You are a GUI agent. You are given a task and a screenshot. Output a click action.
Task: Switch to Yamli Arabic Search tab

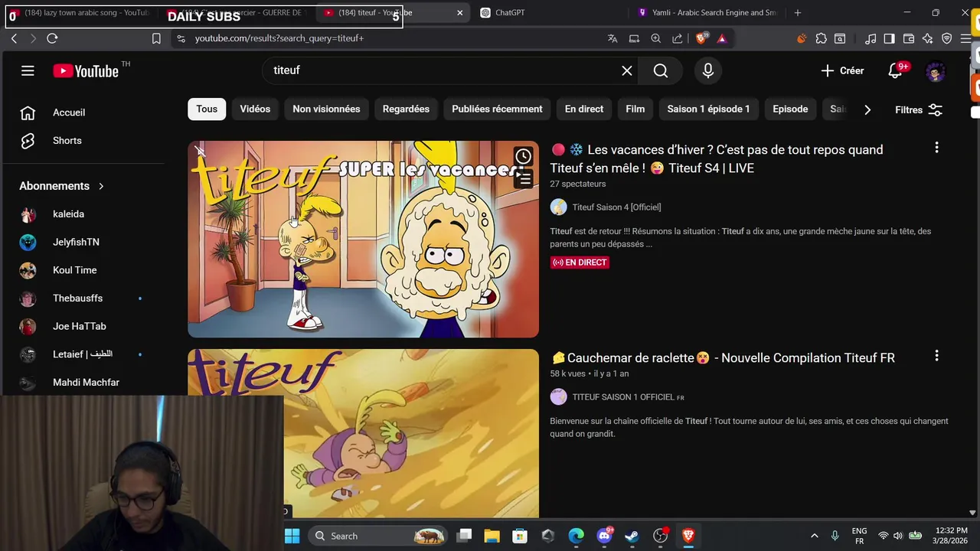pyautogui.click(x=708, y=12)
